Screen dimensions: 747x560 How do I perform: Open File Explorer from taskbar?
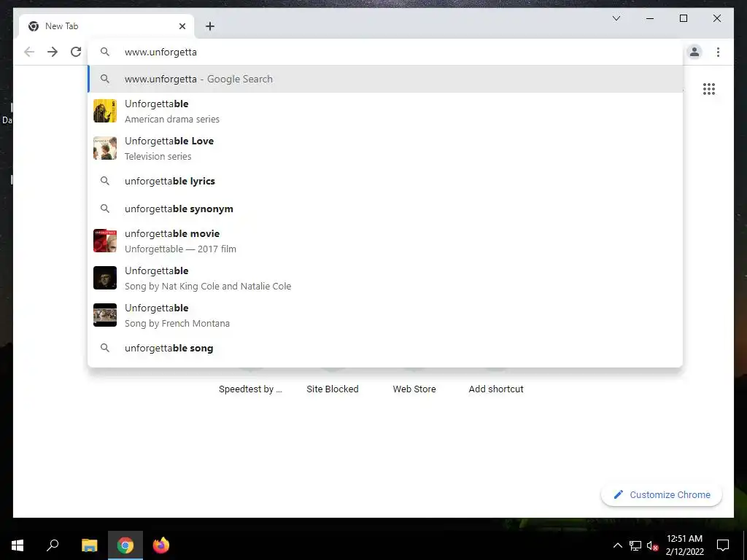pyautogui.click(x=89, y=545)
